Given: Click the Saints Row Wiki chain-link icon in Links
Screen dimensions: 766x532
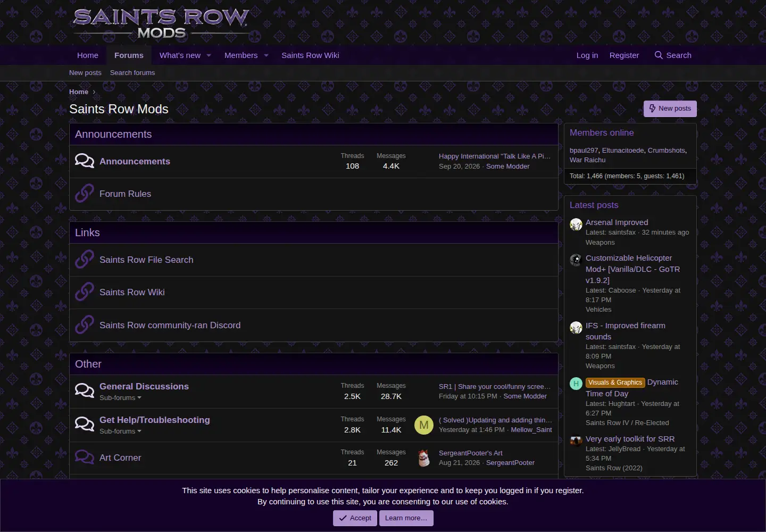Looking at the screenshot, I should [85, 292].
